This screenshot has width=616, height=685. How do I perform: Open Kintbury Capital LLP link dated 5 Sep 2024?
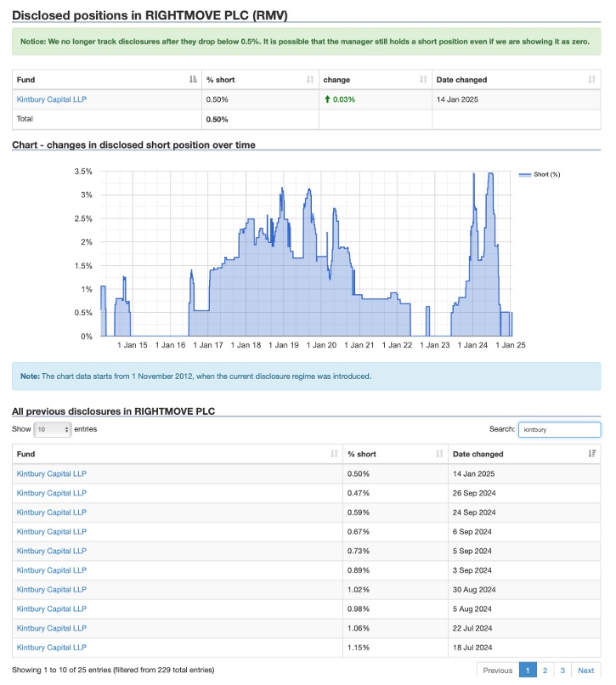[52, 551]
